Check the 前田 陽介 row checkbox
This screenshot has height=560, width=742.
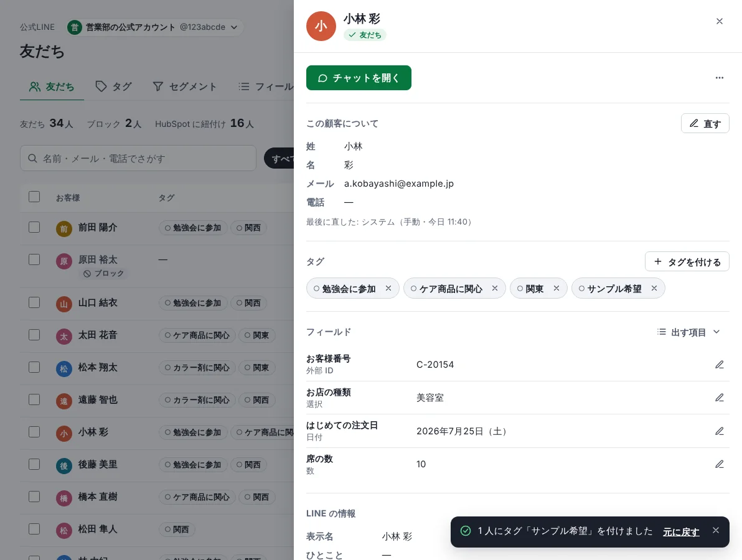(34, 228)
